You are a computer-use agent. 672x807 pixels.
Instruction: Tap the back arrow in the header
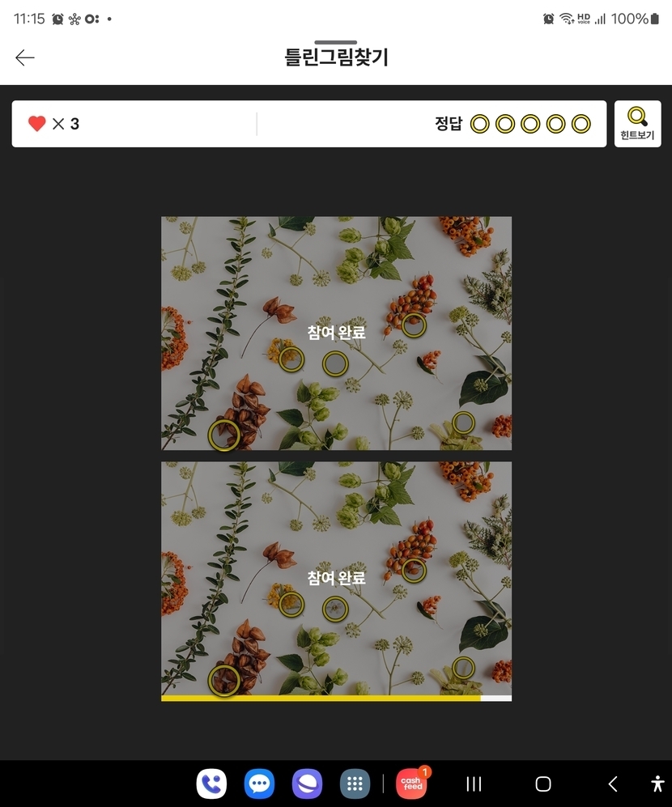click(25, 57)
